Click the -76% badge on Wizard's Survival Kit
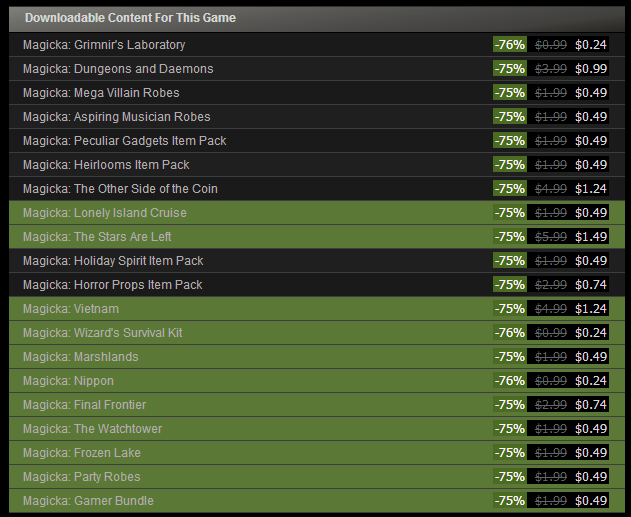The image size is (631, 517). [510, 333]
